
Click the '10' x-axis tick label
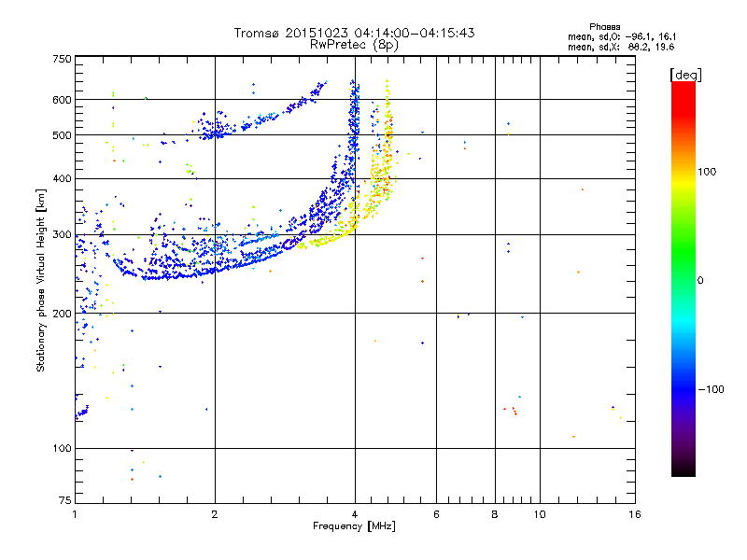pos(540,514)
